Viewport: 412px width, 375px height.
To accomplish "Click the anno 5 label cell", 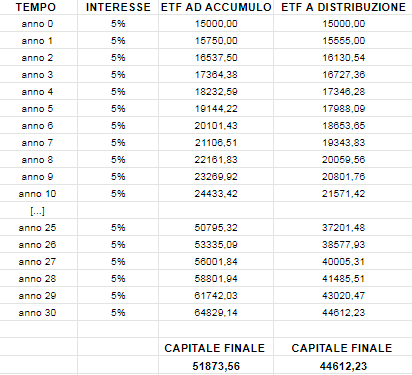I will coord(39,109).
